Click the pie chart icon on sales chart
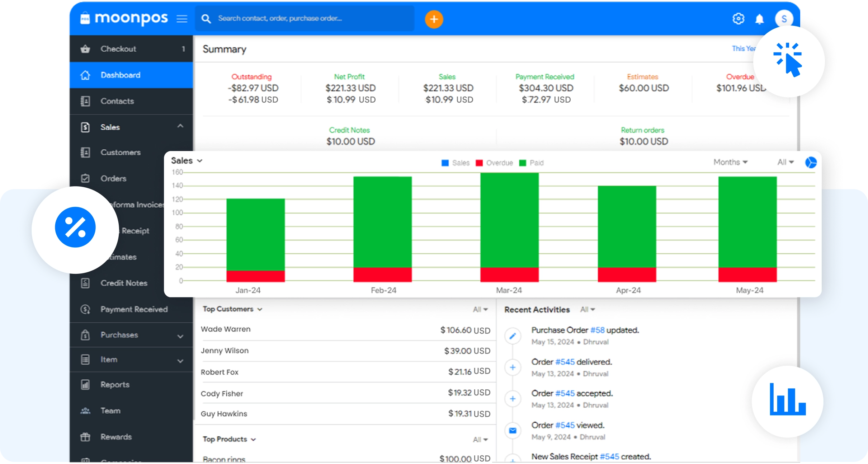 [812, 162]
